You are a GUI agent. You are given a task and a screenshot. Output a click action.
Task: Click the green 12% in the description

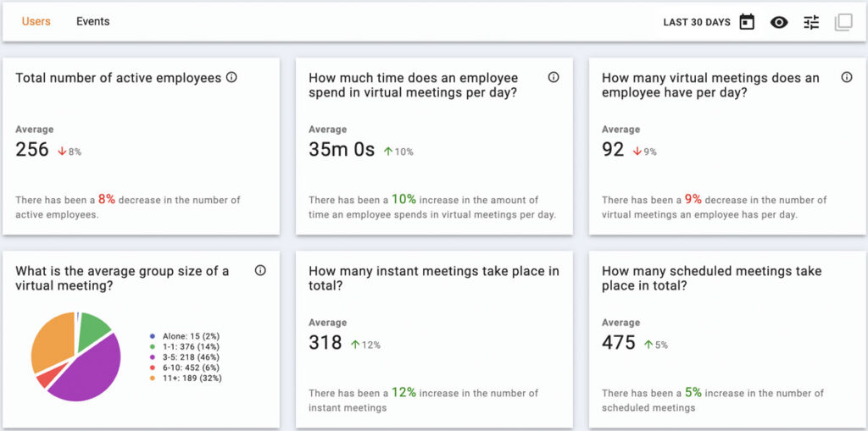[x=403, y=393]
